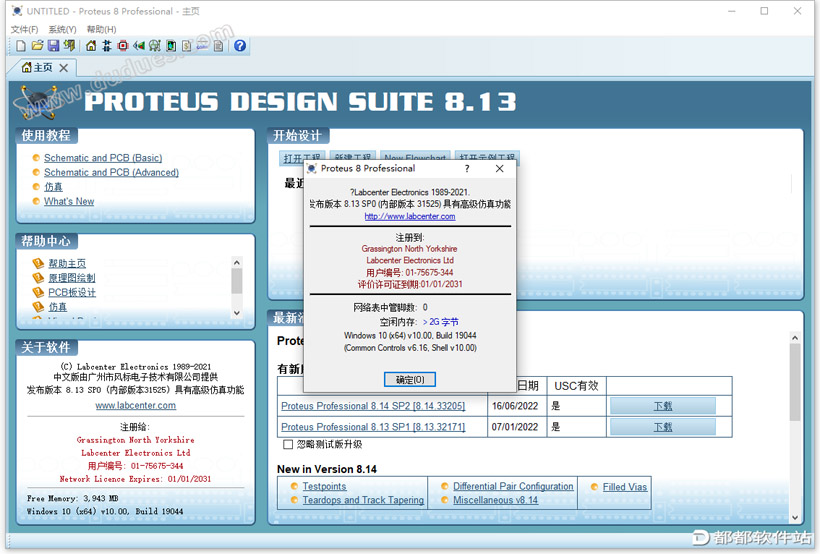Screen dimensions: 820x554
Task: Open 仿真 help link in 帮助中心
Action: click(58, 307)
